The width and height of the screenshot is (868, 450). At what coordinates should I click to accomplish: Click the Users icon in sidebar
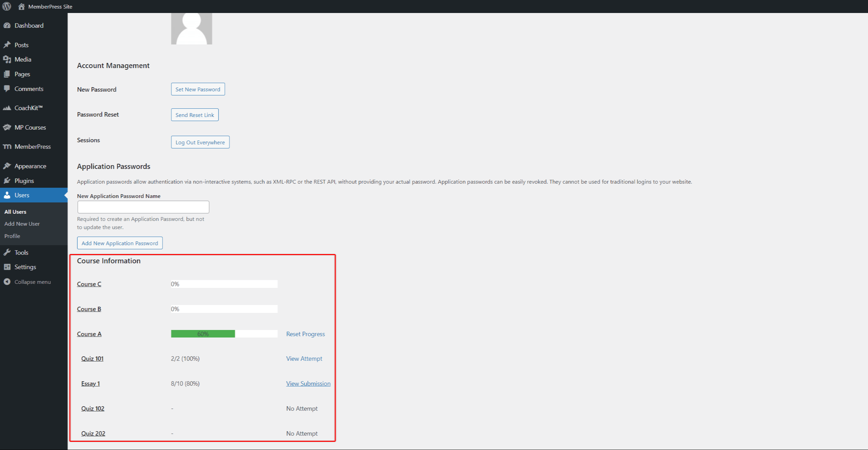(8, 195)
